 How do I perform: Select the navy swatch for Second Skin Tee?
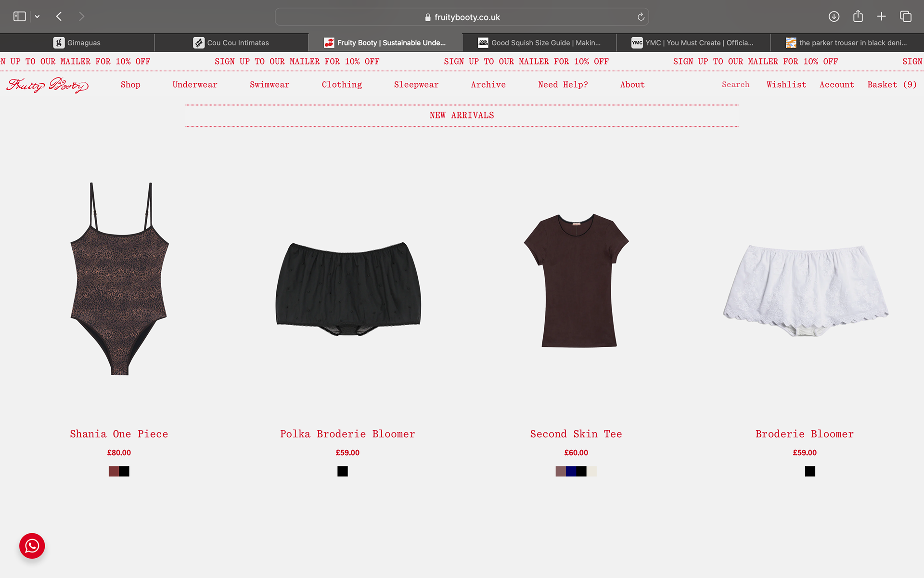(x=571, y=472)
